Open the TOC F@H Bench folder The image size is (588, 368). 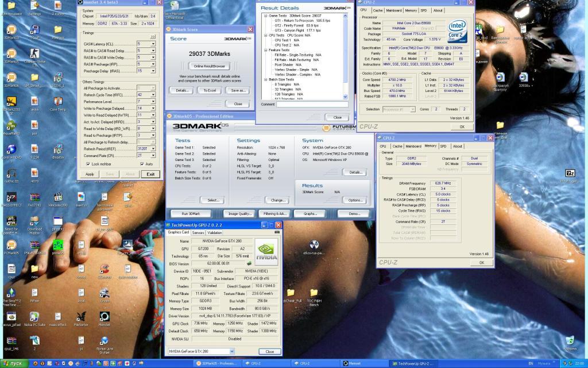[x=314, y=293]
